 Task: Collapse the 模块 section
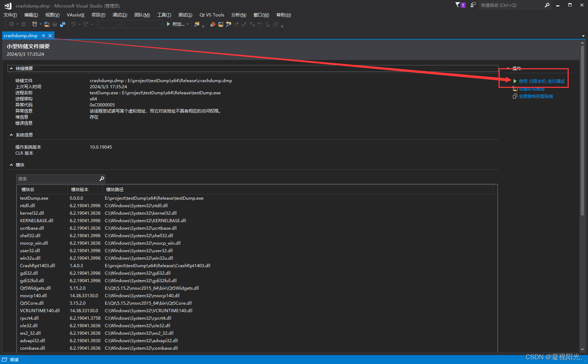(x=11, y=165)
